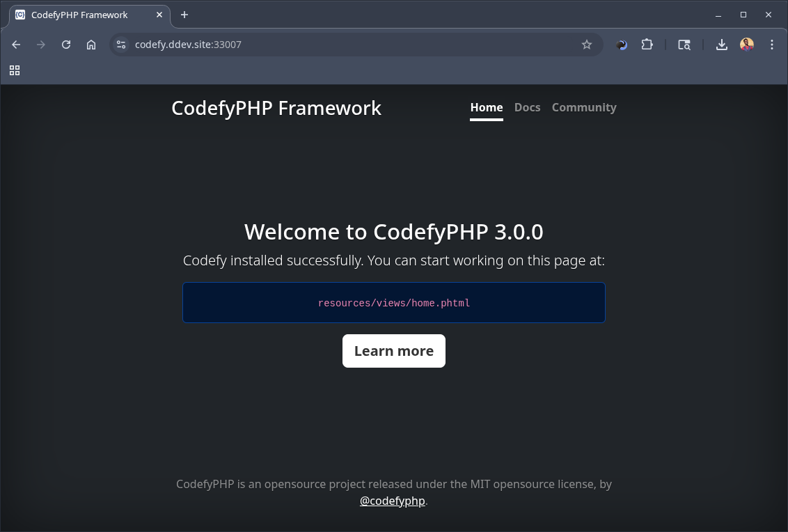Click the apps grid icon below the toolbar
This screenshot has height=532, width=788.
coord(15,70)
